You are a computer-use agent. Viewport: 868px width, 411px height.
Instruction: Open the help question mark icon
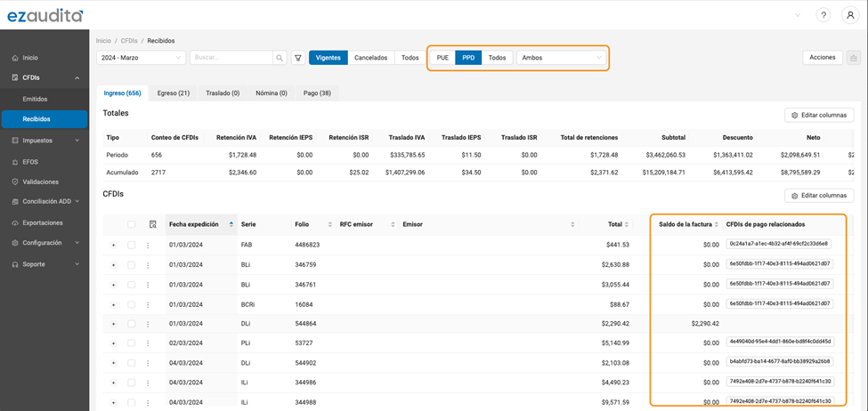[823, 15]
